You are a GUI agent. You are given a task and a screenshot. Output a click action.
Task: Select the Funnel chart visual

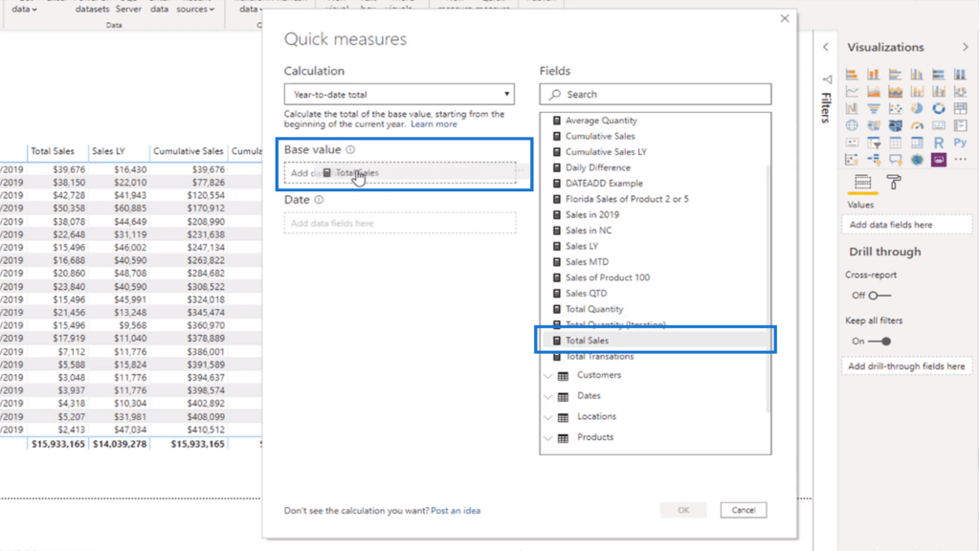pos(873,109)
